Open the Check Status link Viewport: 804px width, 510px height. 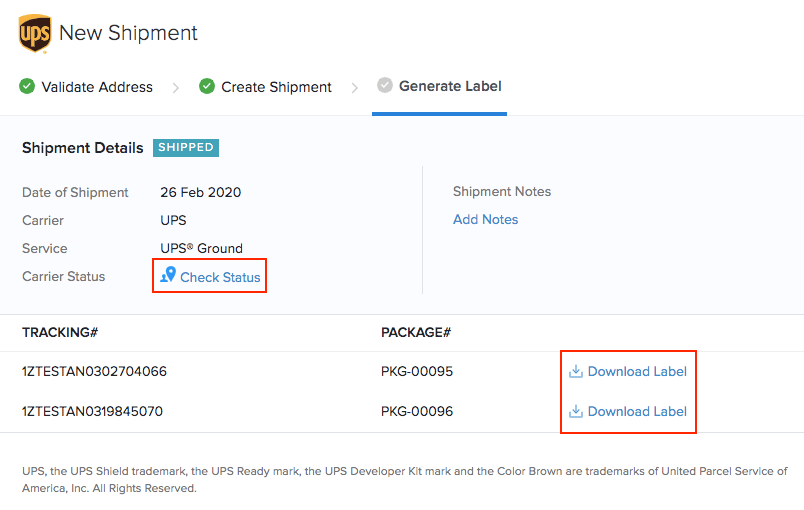[x=220, y=277]
